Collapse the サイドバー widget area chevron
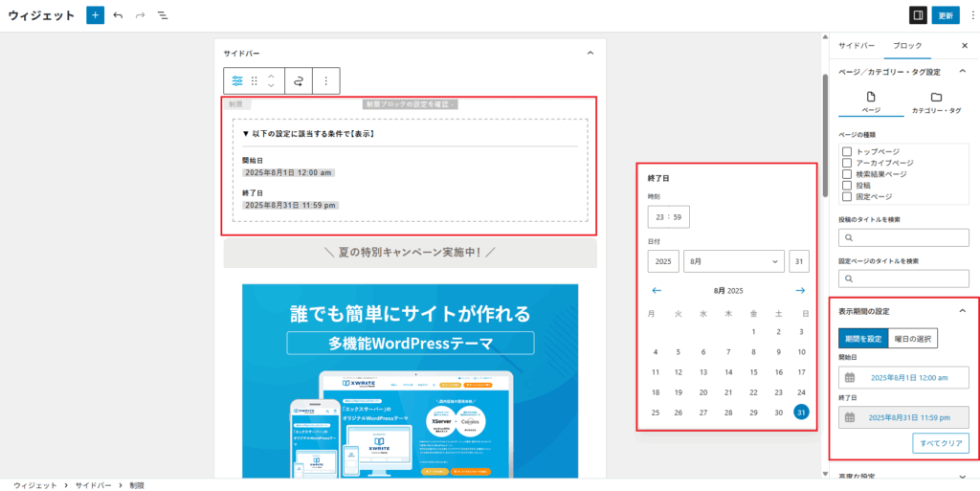 coord(590,53)
